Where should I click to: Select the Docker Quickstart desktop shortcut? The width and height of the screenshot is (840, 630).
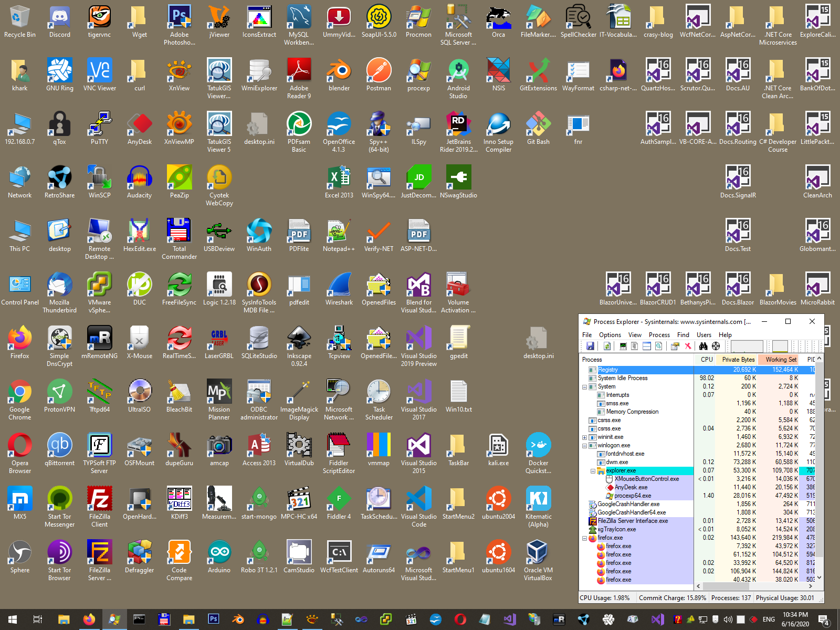pos(539,454)
